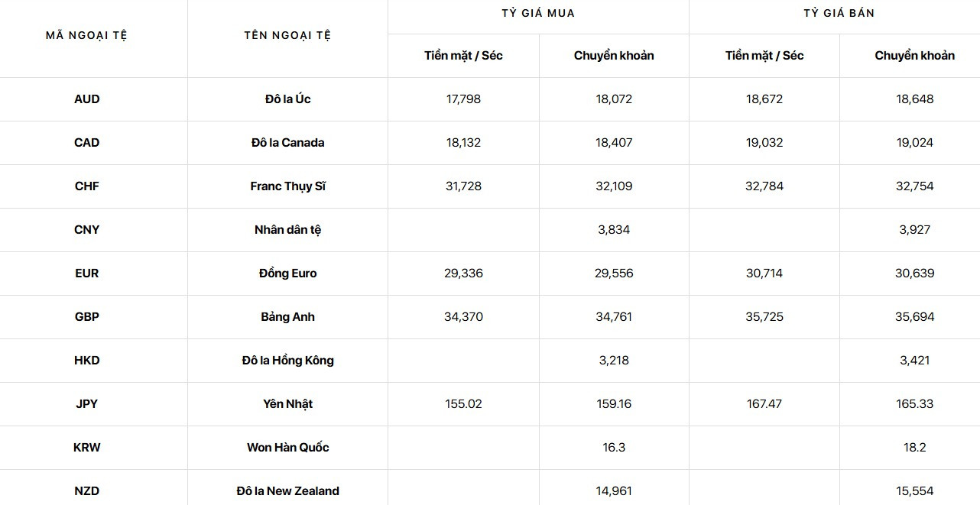Select the TỶ GIÁ MUA header
980x505 pixels.
(538, 14)
